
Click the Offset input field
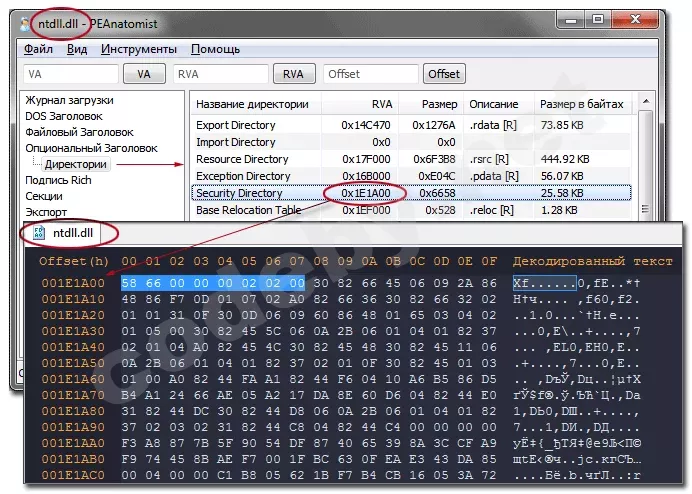[371, 74]
